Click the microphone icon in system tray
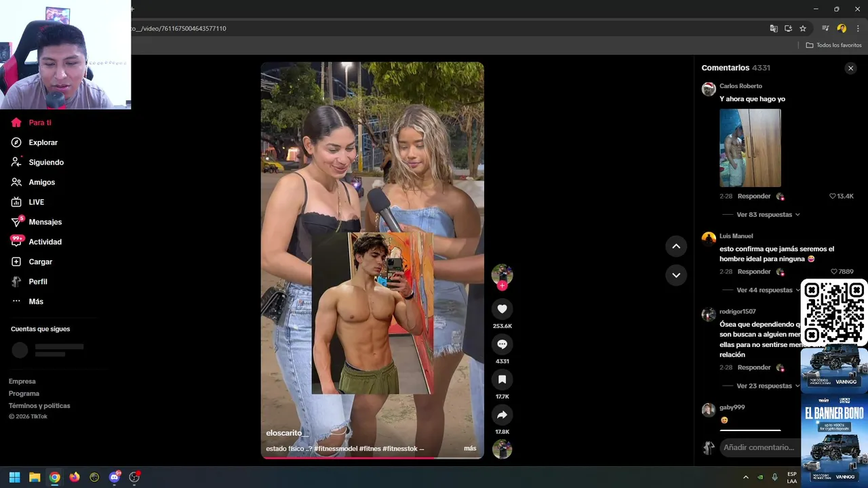 coord(774,477)
